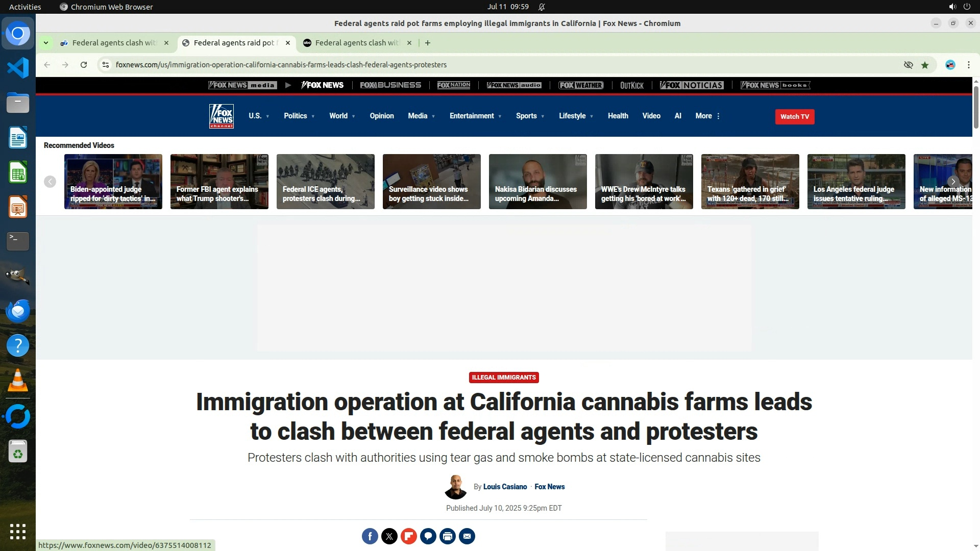Open author Louis Casiano link

pos(505,487)
